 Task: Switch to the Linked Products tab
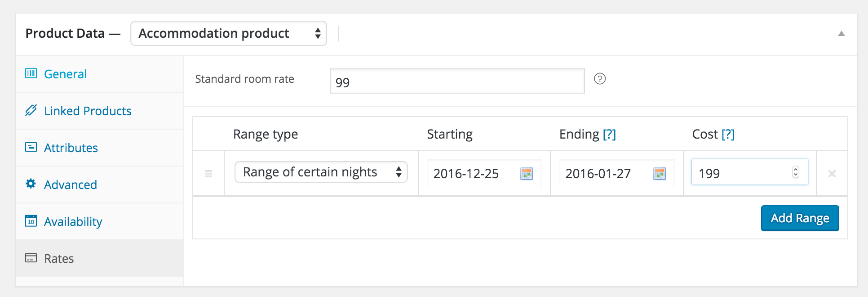click(88, 111)
